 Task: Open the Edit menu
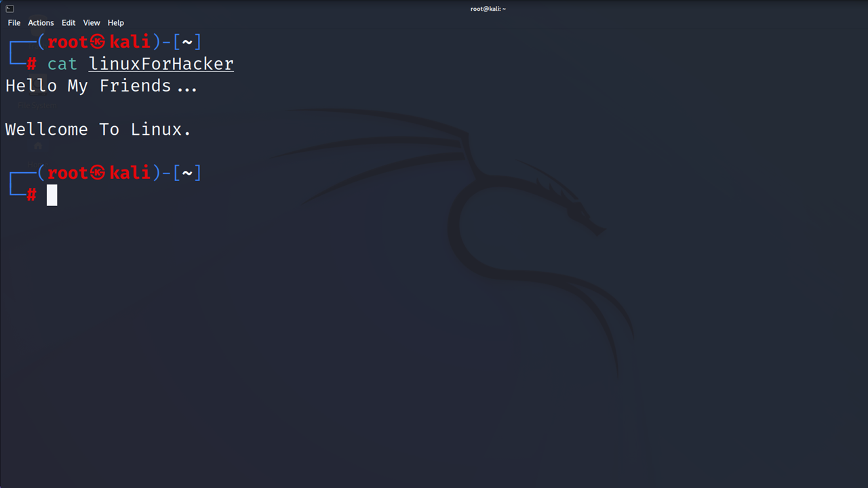(68, 22)
